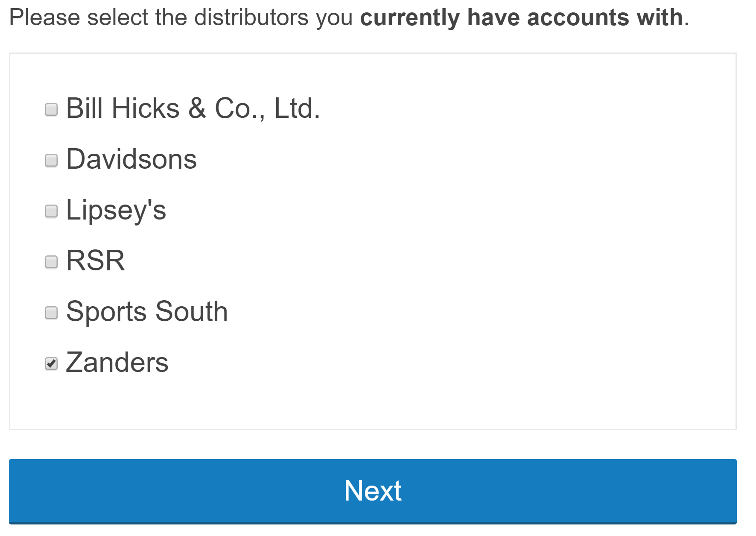Click the Lipsey's label text
756x536 pixels.
[116, 210]
